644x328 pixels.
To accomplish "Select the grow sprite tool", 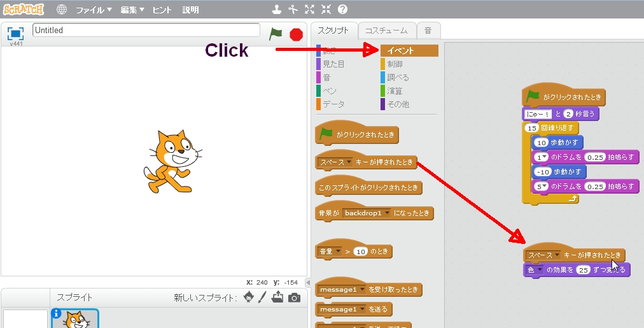I will (309, 10).
